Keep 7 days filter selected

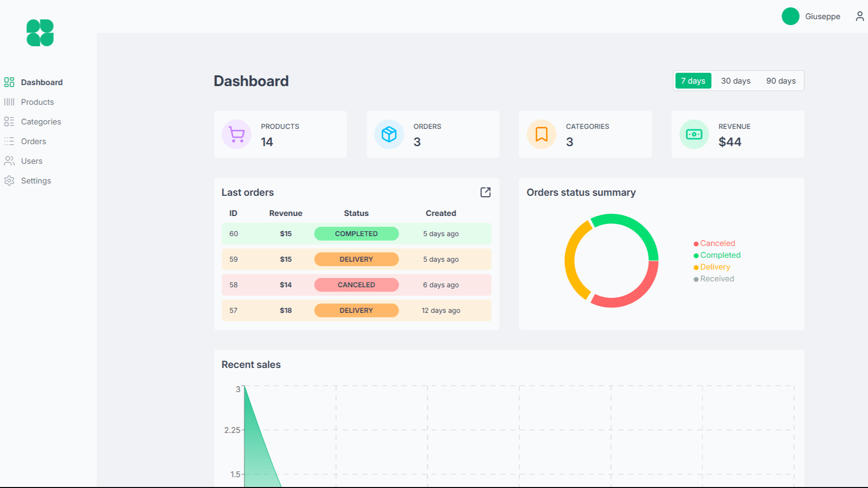[x=693, y=81]
